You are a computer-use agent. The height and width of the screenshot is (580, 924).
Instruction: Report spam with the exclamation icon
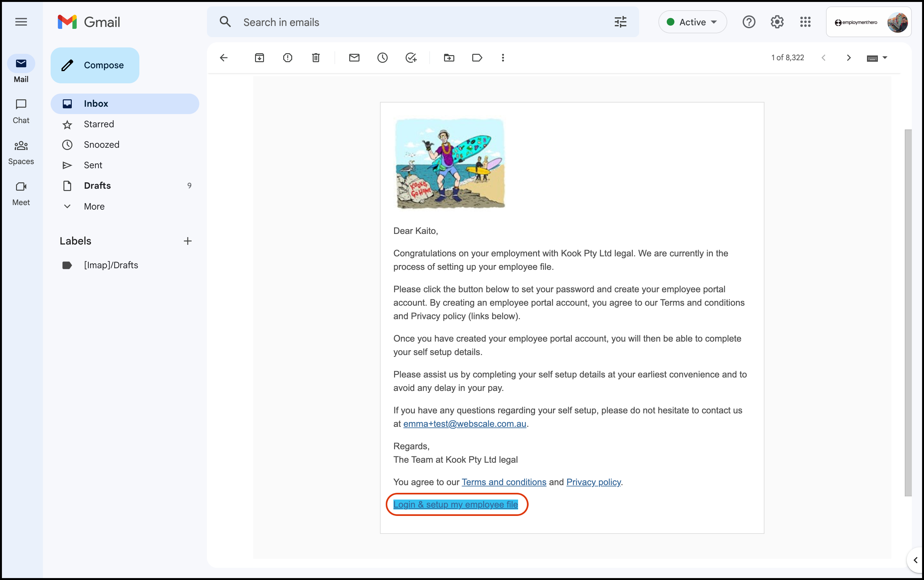288,58
